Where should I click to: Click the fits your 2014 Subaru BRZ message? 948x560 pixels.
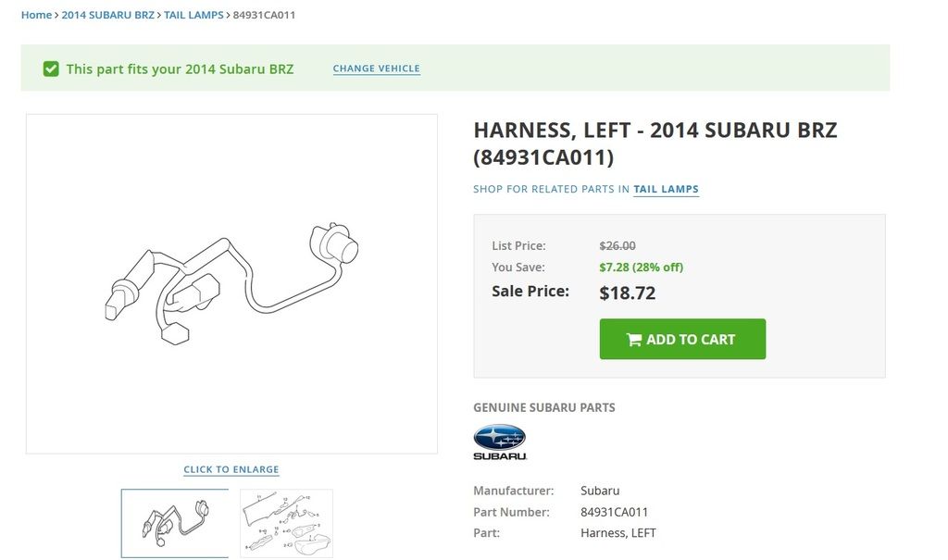tap(180, 68)
